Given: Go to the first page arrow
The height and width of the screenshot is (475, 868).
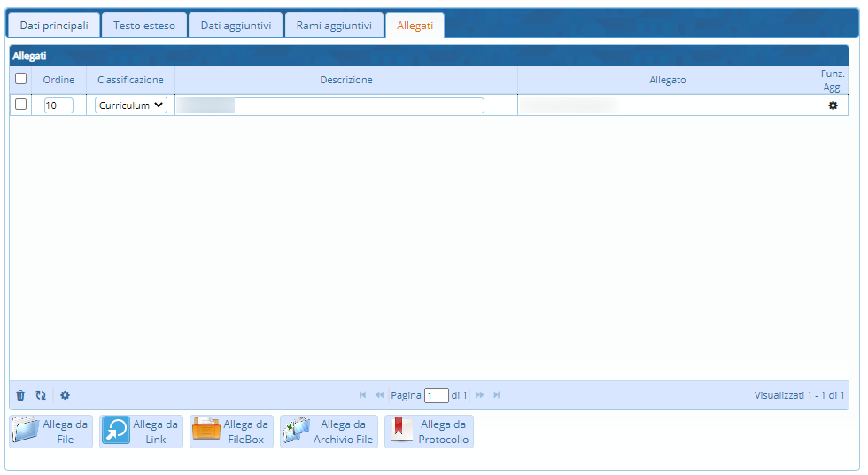Looking at the screenshot, I should tap(363, 395).
